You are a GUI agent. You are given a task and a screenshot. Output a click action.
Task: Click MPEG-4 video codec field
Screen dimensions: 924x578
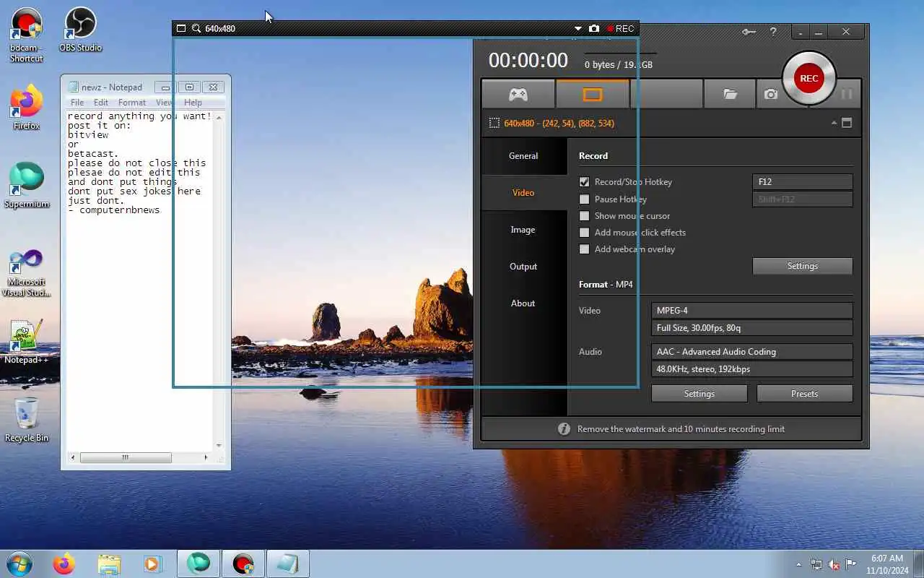[752, 311]
